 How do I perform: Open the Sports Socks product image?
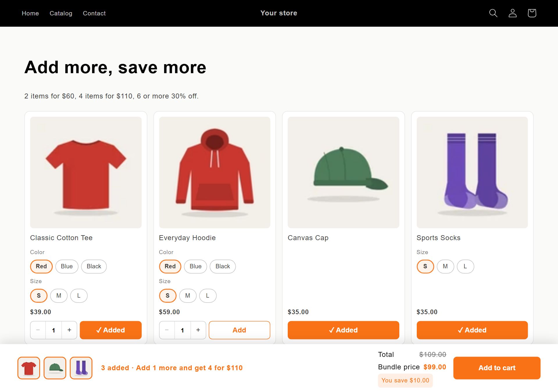pos(472,172)
